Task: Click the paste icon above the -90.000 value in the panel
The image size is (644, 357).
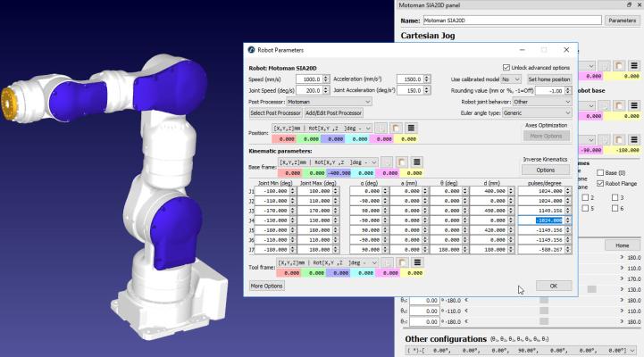Action: tap(619, 139)
